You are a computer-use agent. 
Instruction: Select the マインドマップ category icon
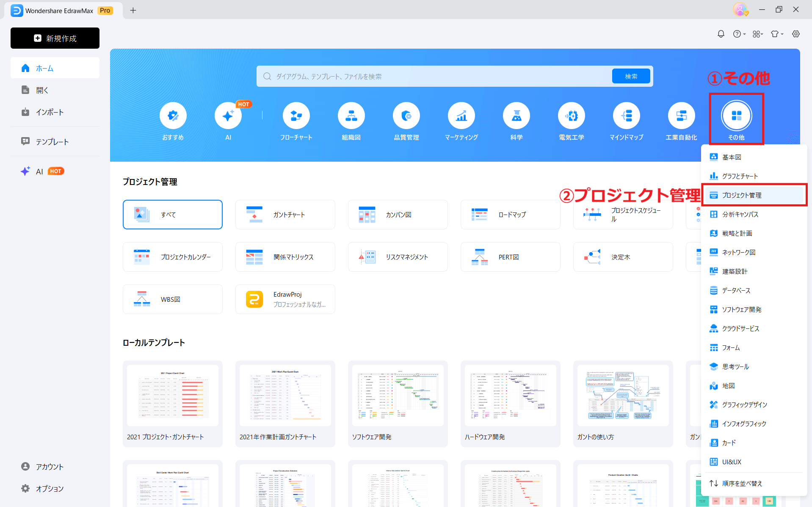point(626,115)
